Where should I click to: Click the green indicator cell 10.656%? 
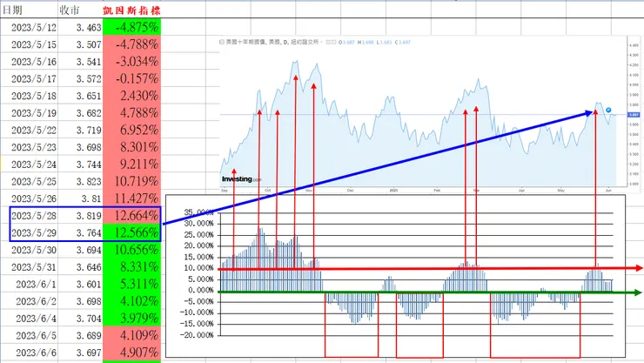[131, 250]
